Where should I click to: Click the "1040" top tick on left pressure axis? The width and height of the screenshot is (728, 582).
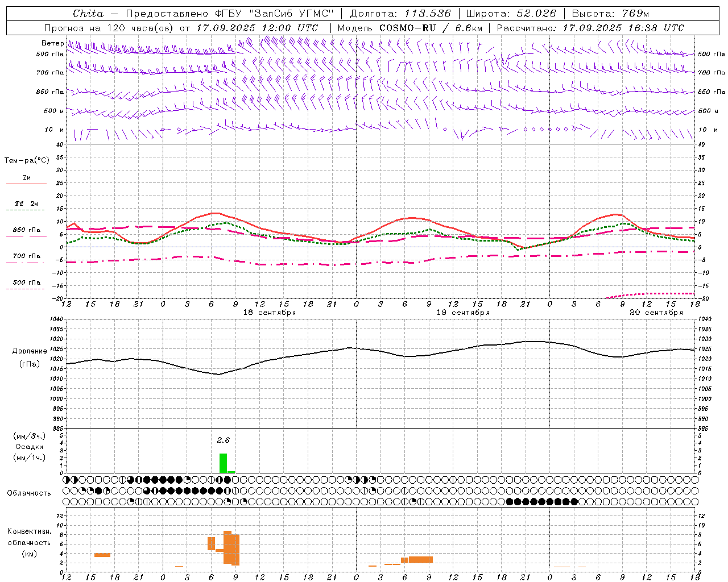click(x=57, y=319)
